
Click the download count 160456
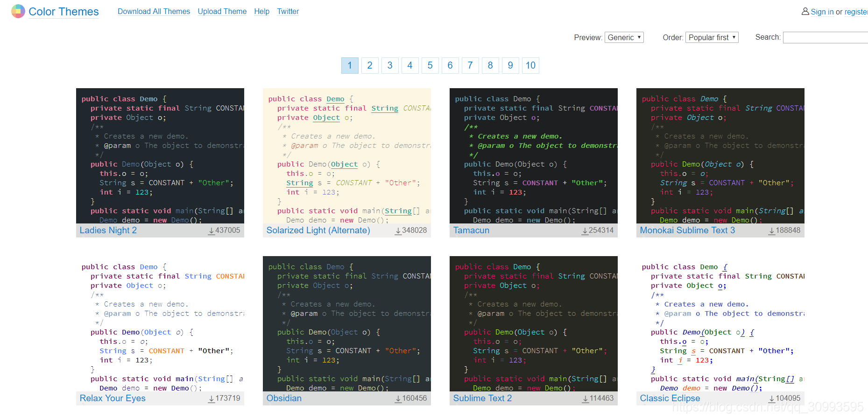coord(415,398)
